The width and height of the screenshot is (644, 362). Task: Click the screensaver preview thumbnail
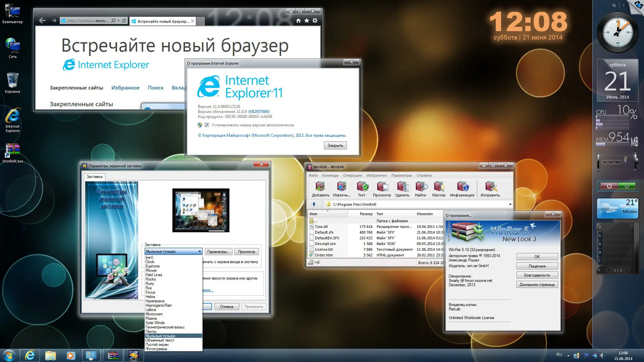point(201,210)
